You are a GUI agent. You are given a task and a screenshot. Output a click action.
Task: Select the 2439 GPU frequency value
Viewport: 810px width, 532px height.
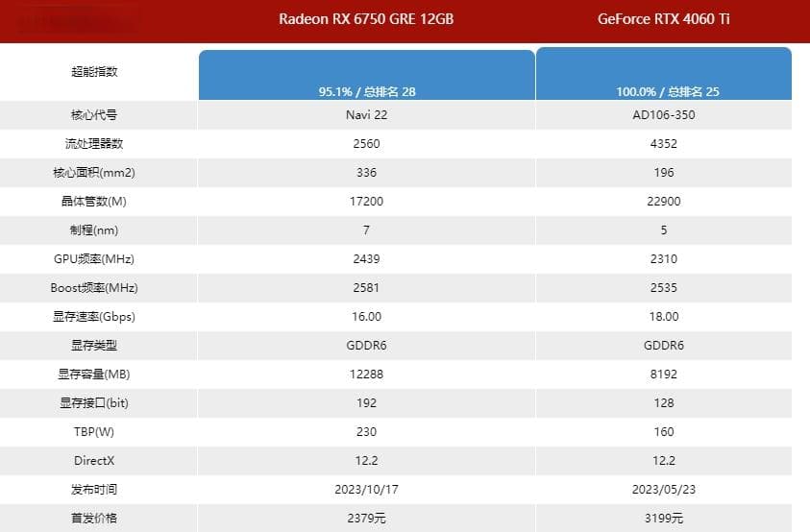(x=366, y=258)
